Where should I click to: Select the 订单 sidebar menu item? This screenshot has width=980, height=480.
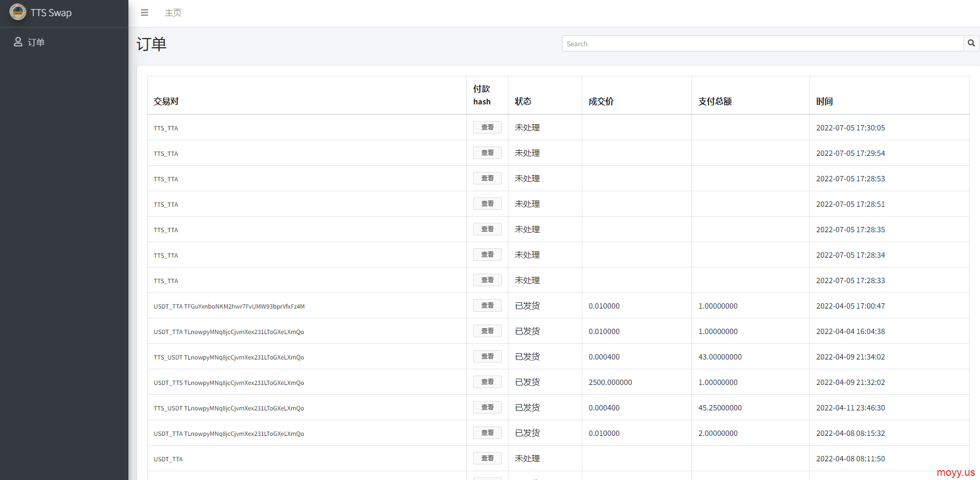pos(36,42)
